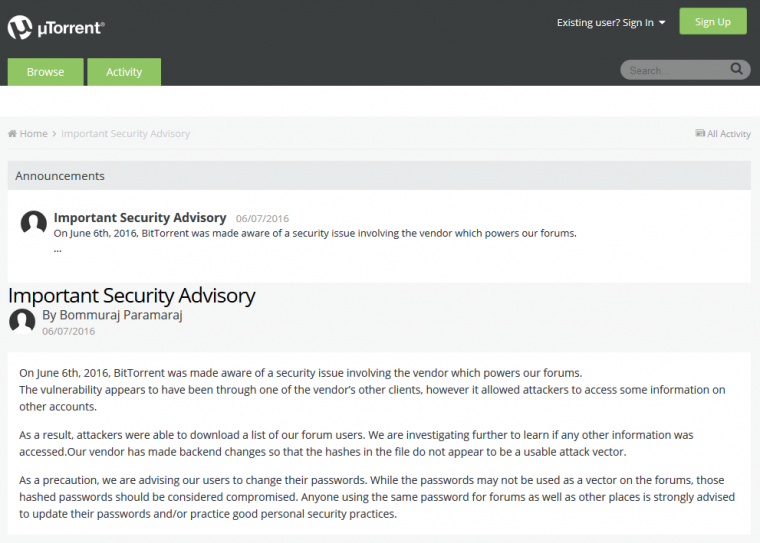
Task: Open the announcement author's avatar
Action: (34, 224)
